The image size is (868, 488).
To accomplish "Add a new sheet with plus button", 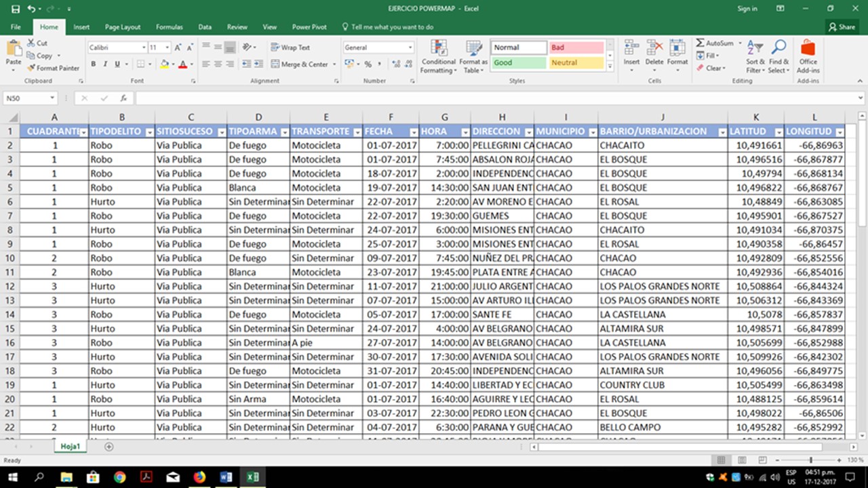I will tap(108, 447).
